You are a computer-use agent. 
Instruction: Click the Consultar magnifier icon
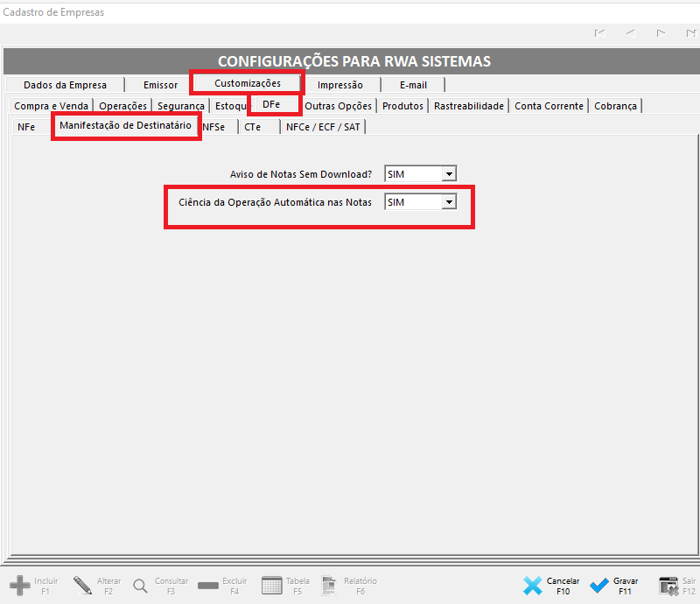click(x=140, y=586)
